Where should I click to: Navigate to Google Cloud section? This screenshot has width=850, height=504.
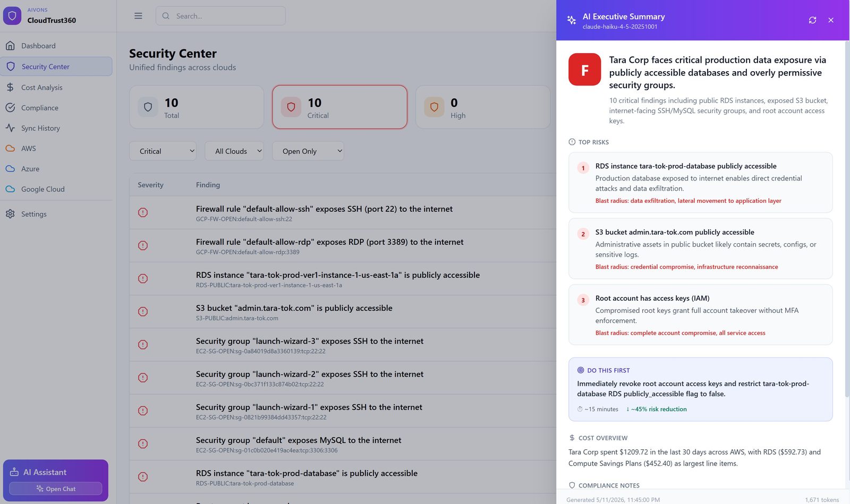[x=56, y=189]
